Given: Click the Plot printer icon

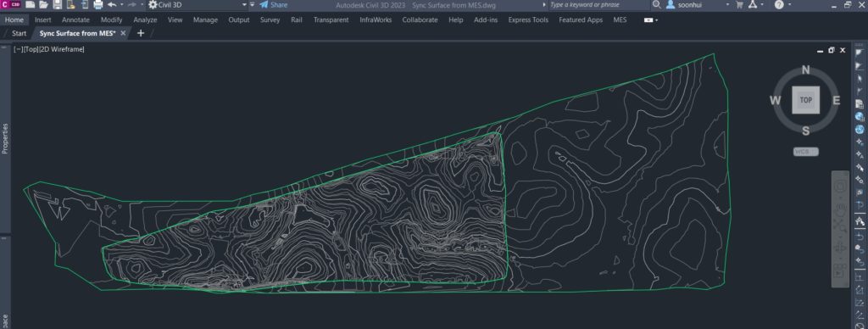Looking at the screenshot, I should [x=98, y=4].
